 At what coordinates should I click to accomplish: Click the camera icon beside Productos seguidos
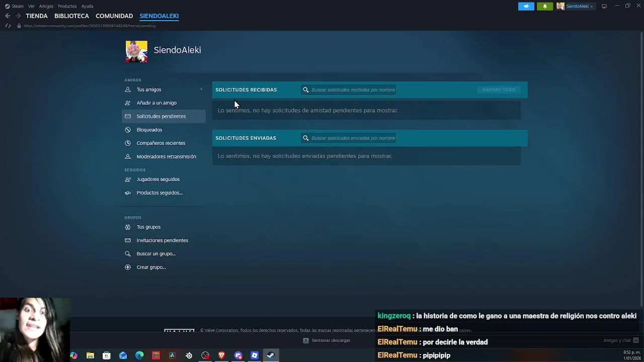(x=128, y=193)
